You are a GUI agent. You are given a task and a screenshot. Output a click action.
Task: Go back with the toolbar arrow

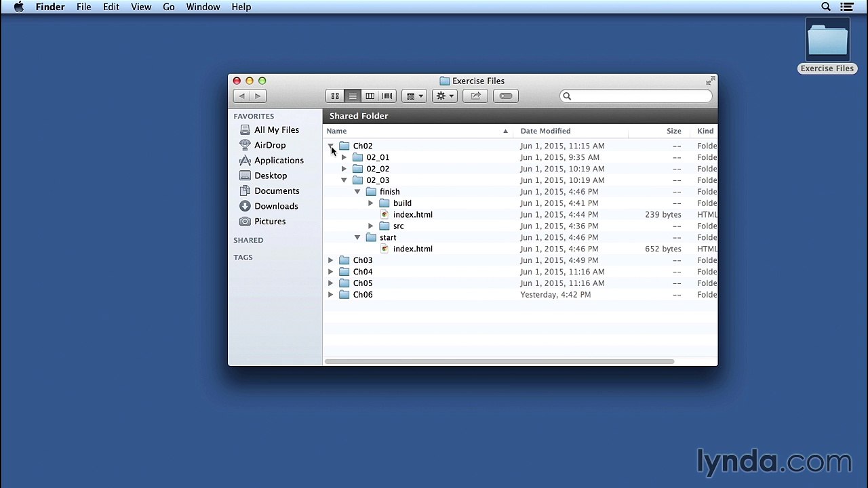pos(241,96)
